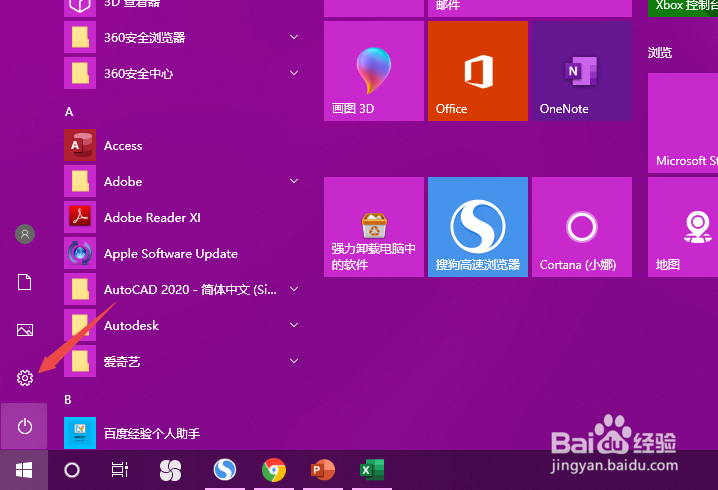Launch Adobe Reader XI
Viewport: 718px width, 490px height.
point(183,217)
